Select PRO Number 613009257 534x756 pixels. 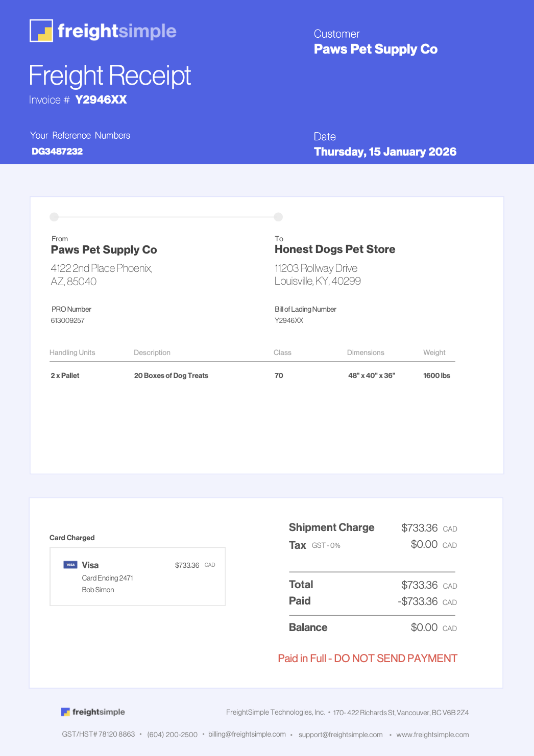point(67,320)
